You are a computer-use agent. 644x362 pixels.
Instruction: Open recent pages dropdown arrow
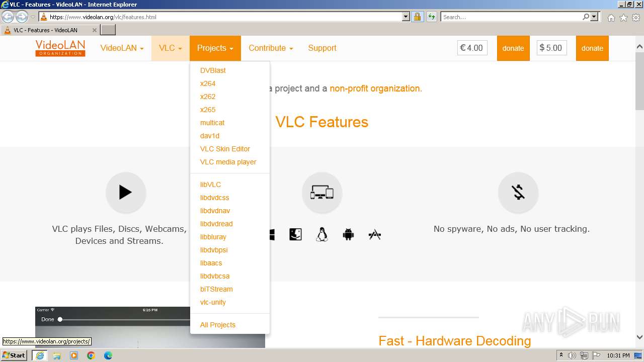tap(33, 17)
